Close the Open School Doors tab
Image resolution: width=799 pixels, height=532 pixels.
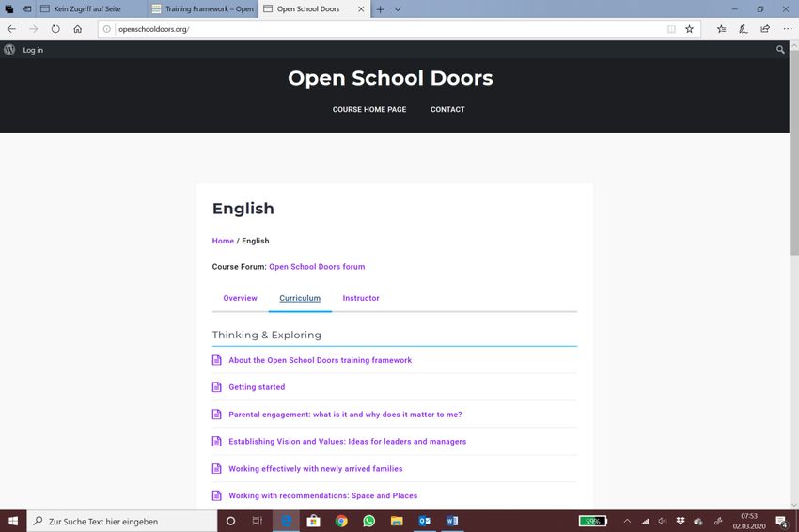[x=361, y=9]
